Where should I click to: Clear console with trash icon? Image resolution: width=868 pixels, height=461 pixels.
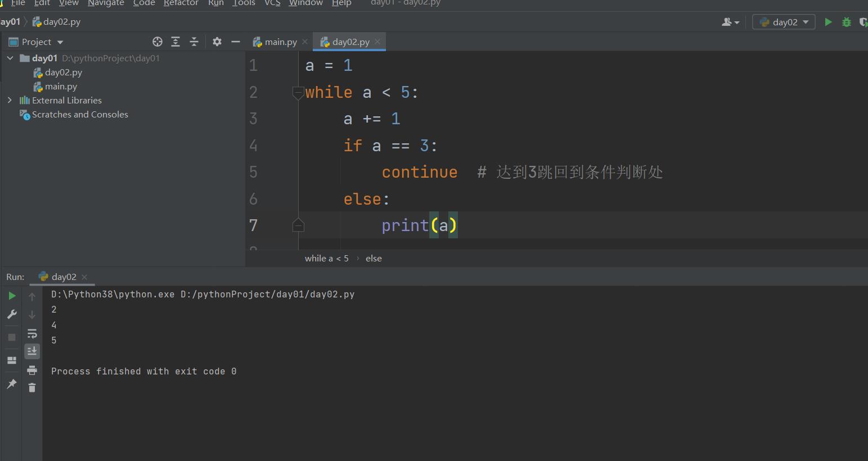tap(32, 387)
